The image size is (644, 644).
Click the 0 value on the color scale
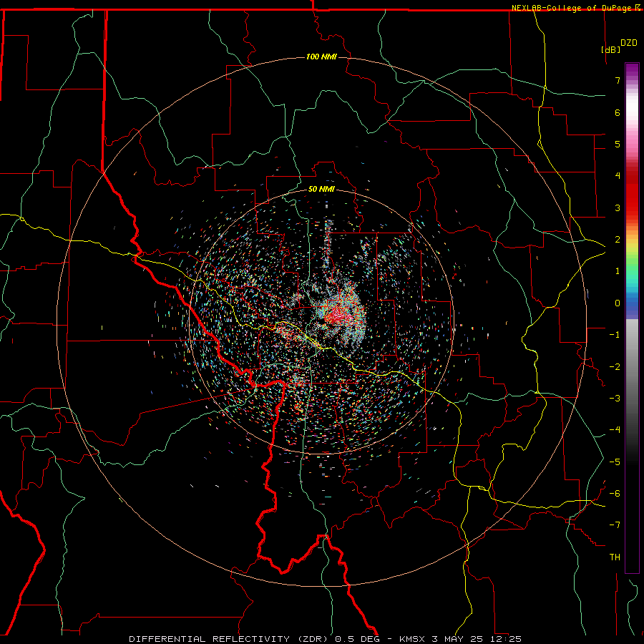(618, 303)
